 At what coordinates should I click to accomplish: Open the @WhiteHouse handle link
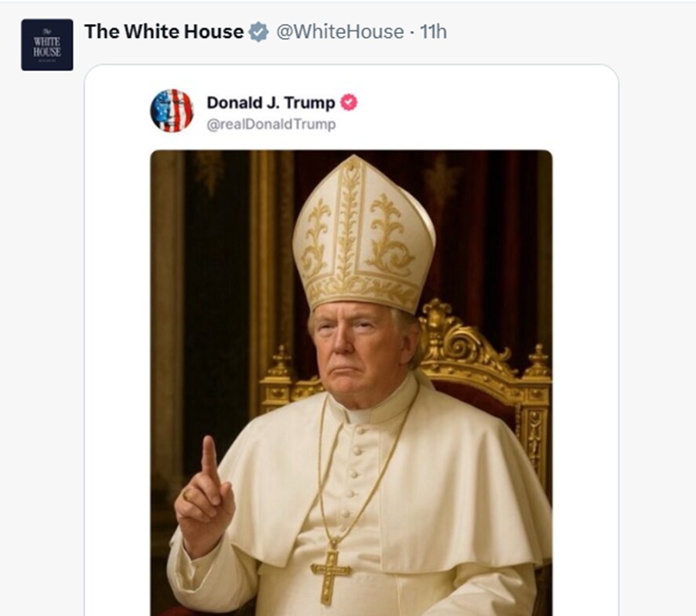[339, 32]
